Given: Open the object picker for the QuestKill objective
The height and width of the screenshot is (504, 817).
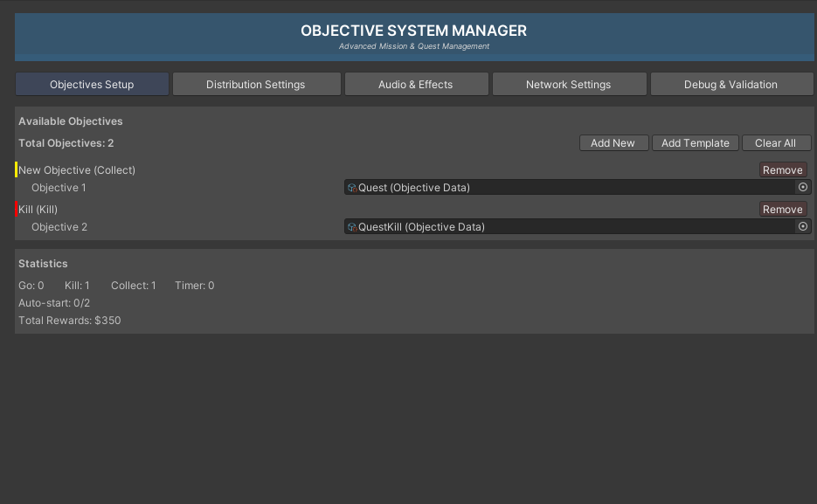Looking at the screenshot, I should coord(802,226).
